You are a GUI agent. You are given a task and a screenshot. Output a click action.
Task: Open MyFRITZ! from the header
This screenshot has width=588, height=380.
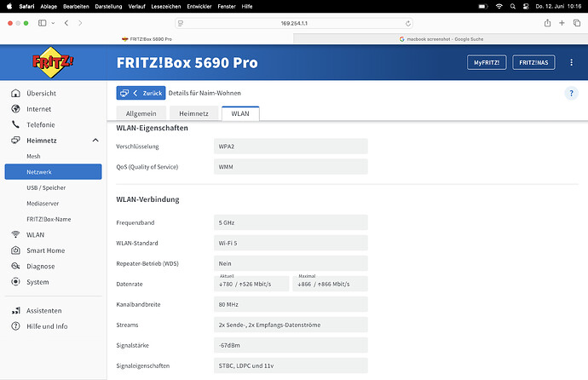(487, 63)
